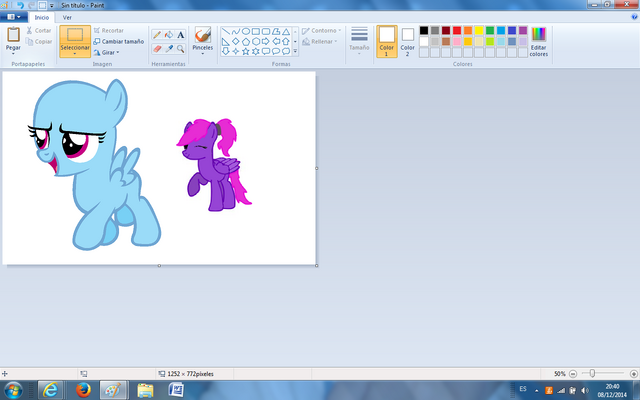640x400 pixels.
Task: Open the Girar rotate dropdown
Action: click(x=106, y=53)
